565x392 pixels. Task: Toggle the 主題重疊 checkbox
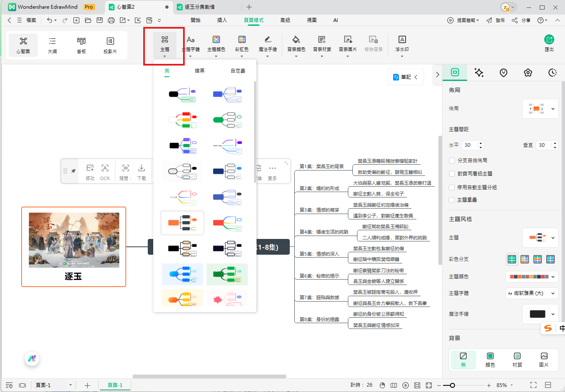point(452,200)
